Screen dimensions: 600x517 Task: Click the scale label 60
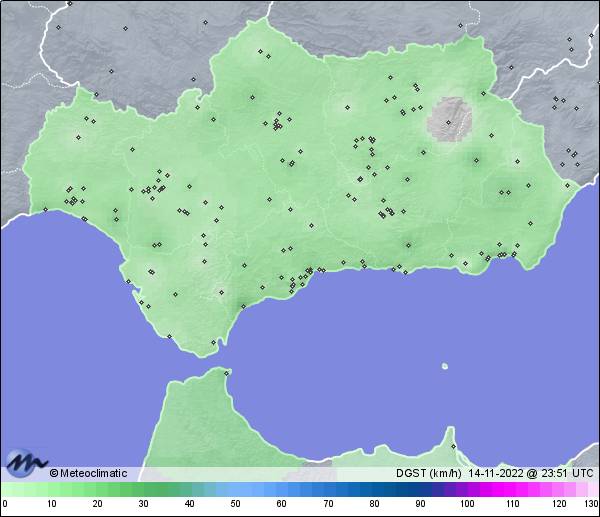pos(282,504)
